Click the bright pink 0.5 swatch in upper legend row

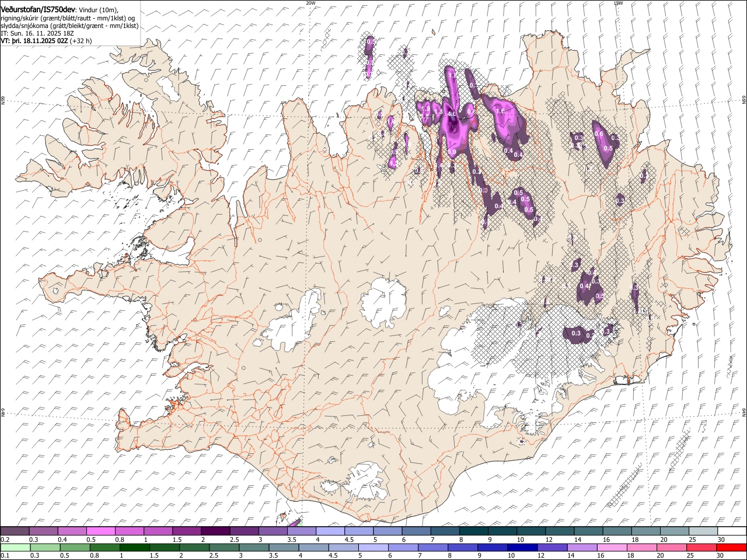101,531
